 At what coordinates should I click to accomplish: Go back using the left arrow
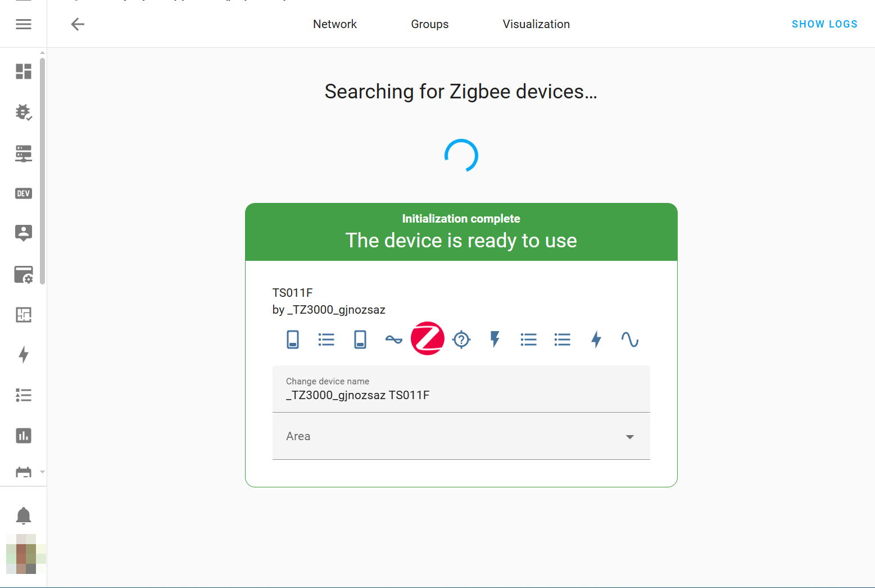pyautogui.click(x=78, y=24)
